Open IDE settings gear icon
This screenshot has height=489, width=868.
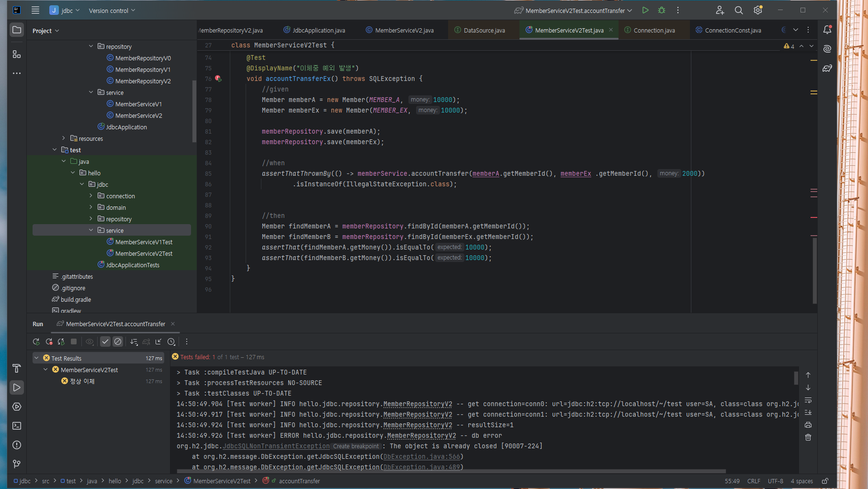click(x=758, y=10)
